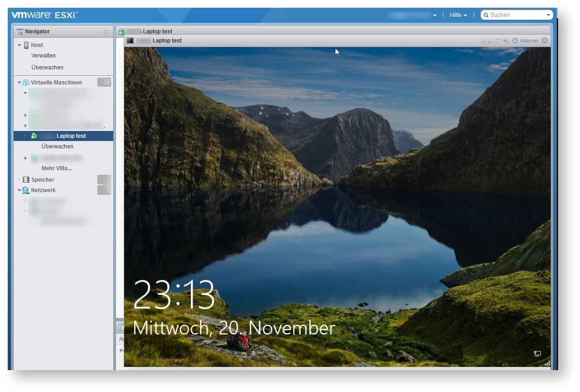Open Überwachen under Laptop test

(57, 146)
